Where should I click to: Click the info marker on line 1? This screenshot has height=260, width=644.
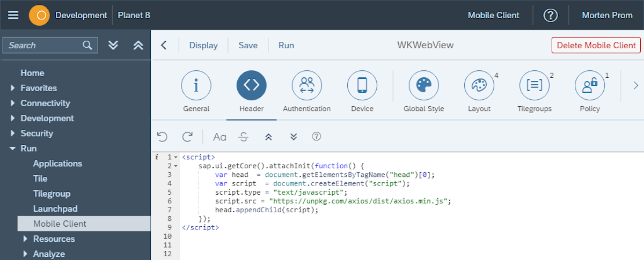(x=156, y=157)
